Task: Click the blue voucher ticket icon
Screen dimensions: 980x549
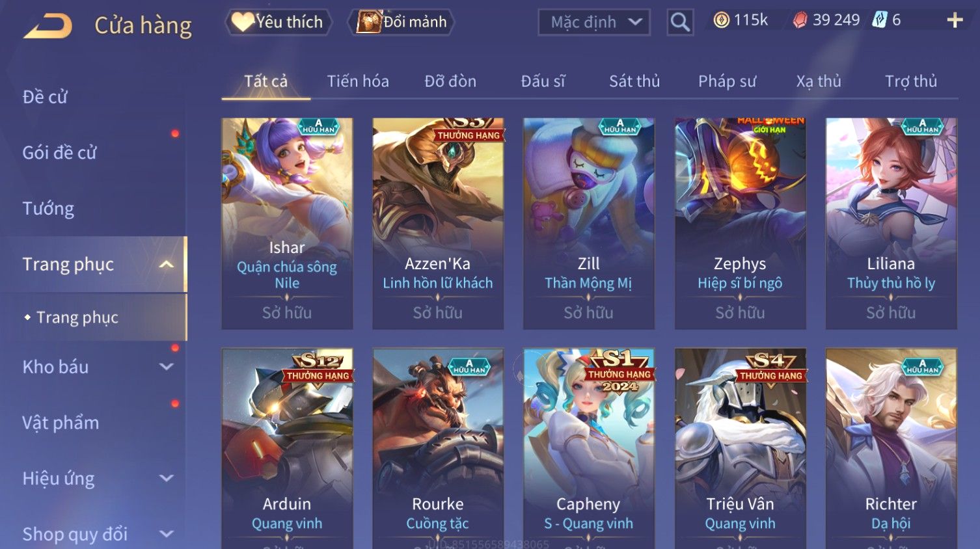Action: [x=880, y=20]
